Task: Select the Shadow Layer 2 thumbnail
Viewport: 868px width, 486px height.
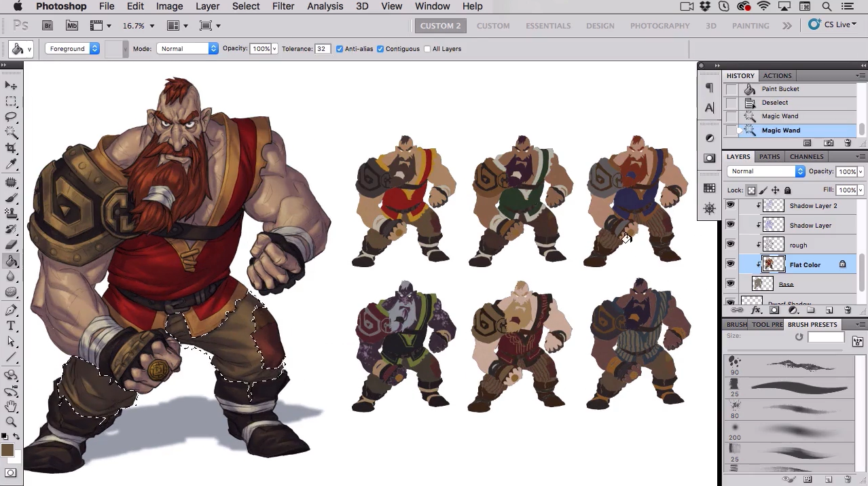Action: tap(774, 205)
